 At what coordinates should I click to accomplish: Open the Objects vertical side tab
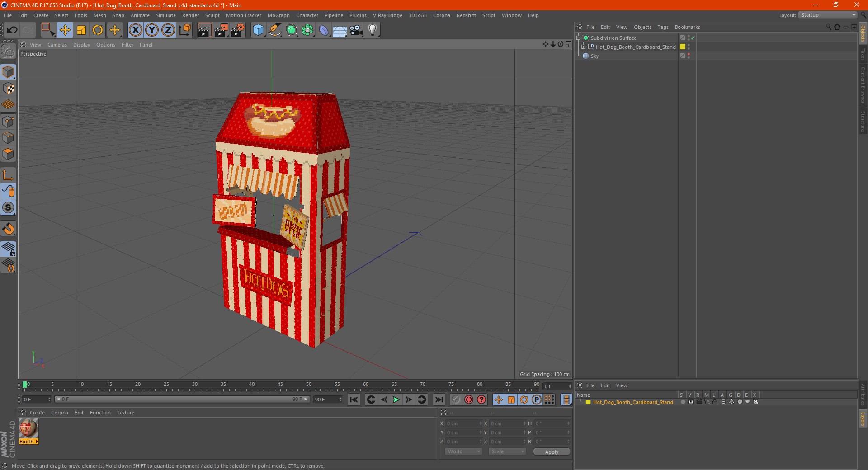click(x=863, y=33)
